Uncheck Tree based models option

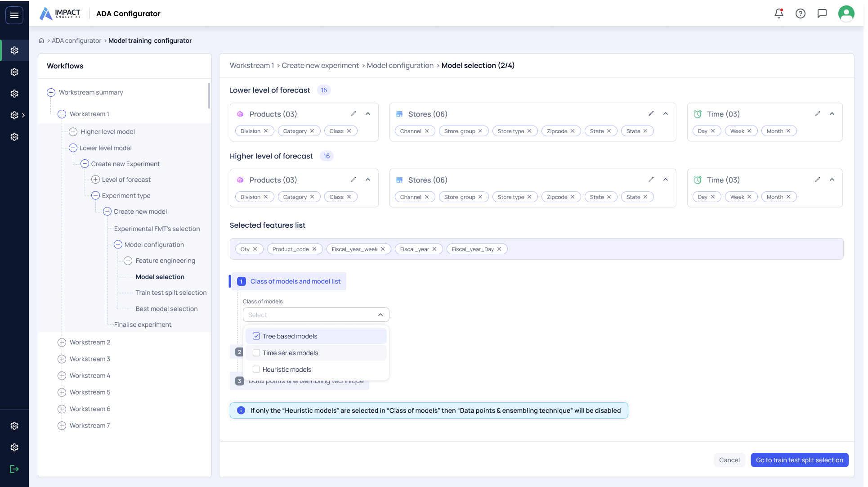[256, 336]
